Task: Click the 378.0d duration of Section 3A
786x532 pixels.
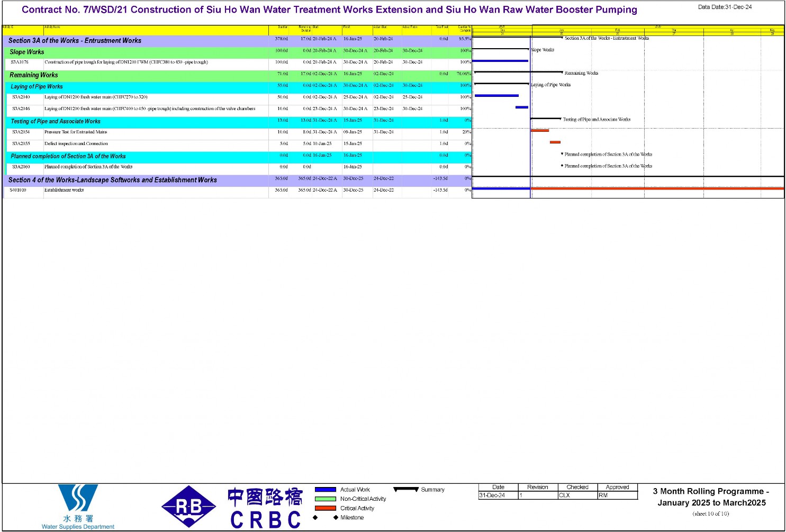Action: pyautogui.click(x=282, y=39)
